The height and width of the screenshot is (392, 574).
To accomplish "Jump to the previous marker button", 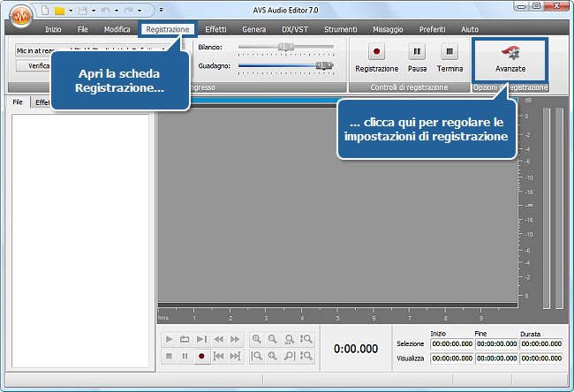I will tap(218, 356).
